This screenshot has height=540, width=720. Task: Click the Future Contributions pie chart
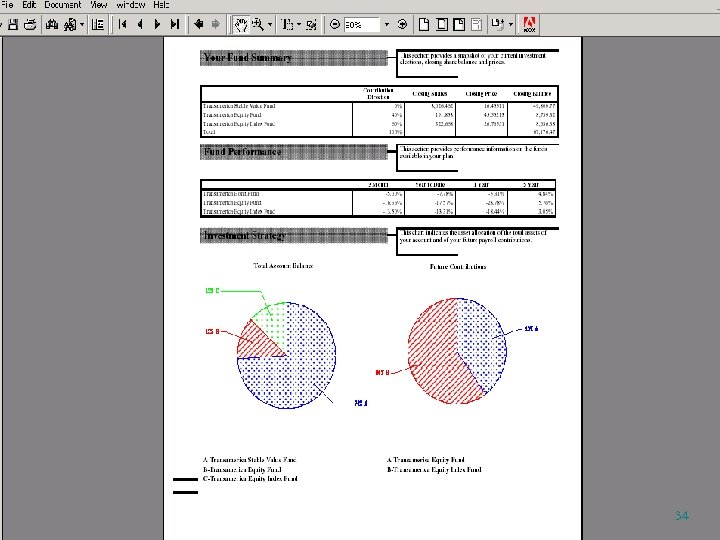click(x=457, y=351)
